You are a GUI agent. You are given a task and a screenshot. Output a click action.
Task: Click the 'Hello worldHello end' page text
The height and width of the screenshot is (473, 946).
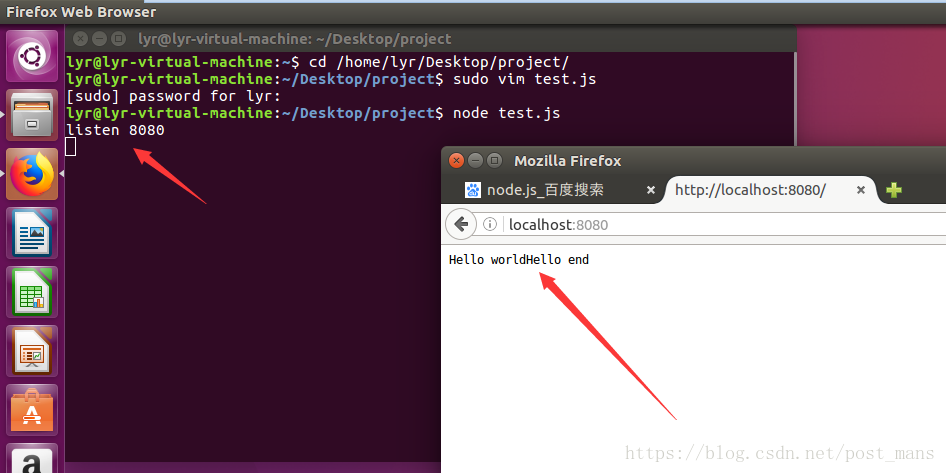point(519,260)
